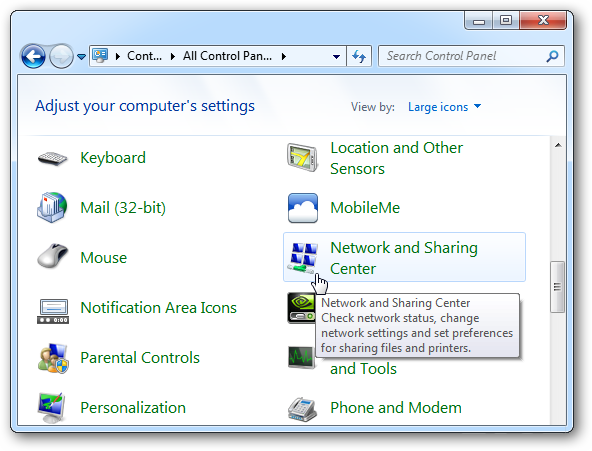Click the Control Panel address bar icon
The image size is (592, 451).
pos(100,56)
